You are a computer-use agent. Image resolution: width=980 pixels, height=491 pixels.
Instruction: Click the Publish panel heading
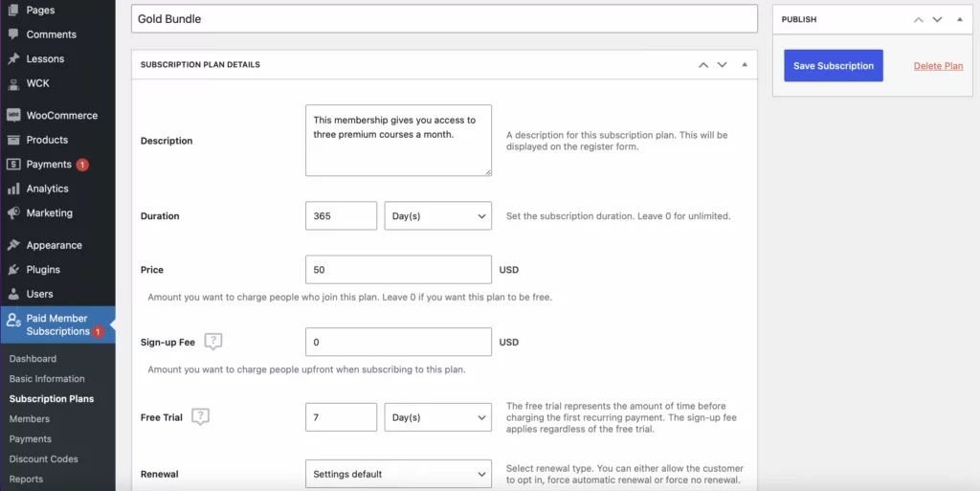point(799,19)
